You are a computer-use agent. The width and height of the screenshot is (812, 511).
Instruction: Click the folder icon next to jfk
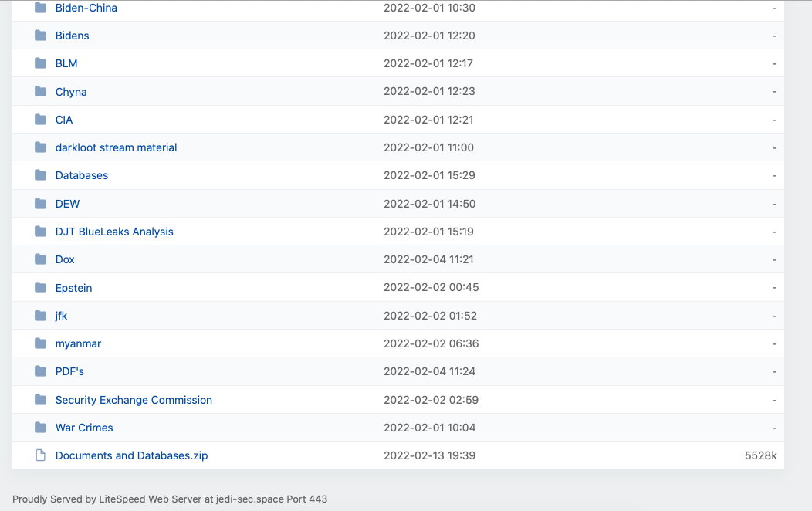pyautogui.click(x=40, y=315)
